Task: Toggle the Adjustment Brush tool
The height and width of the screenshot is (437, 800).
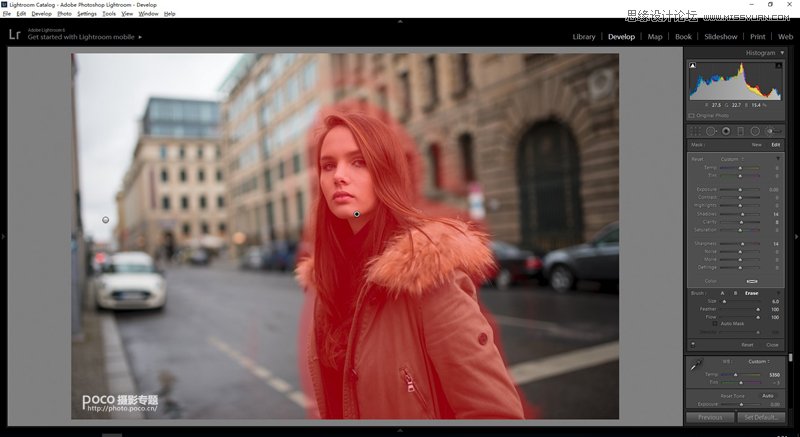Action: (x=772, y=131)
